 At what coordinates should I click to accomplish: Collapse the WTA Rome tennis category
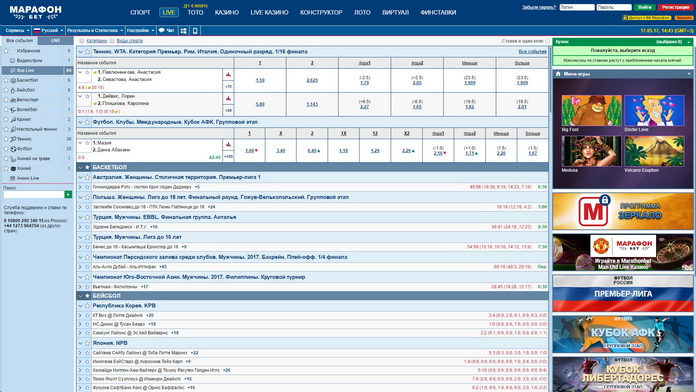(x=80, y=51)
